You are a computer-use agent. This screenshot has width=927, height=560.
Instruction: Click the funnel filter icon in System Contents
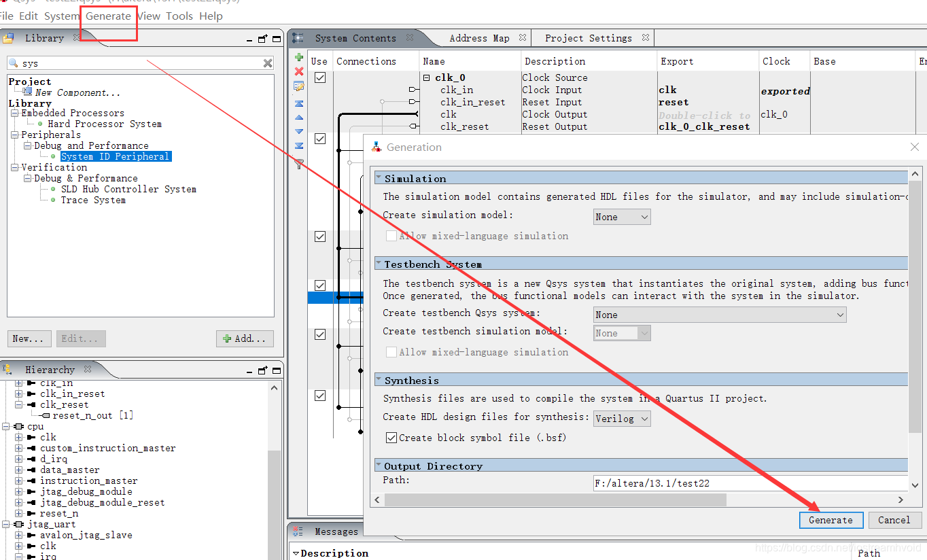pos(299,163)
